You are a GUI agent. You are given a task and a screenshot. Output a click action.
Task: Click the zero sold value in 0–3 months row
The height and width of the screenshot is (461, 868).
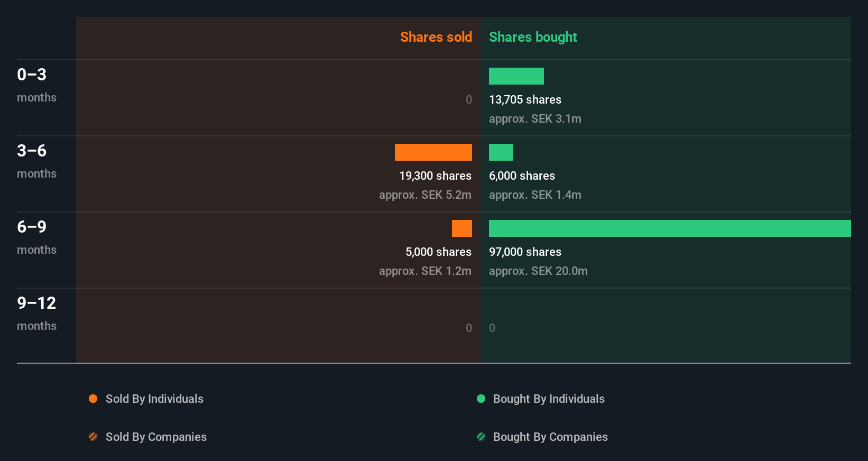pyautogui.click(x=469, y=100)
